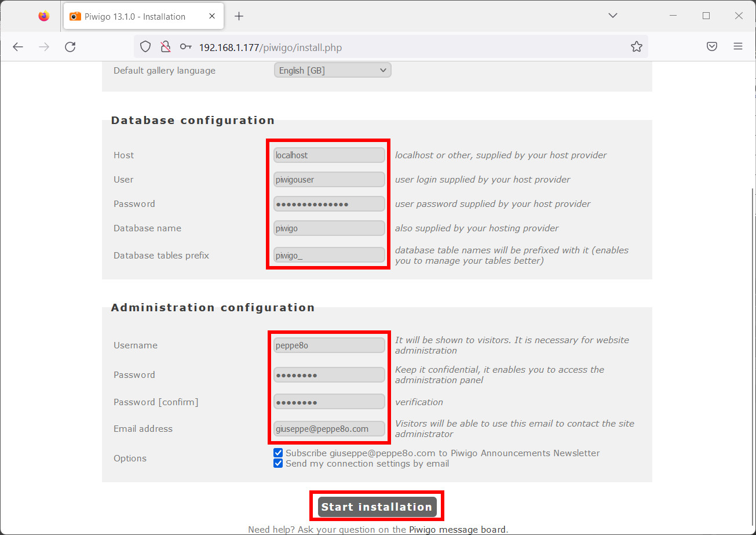
Task: Open a new tab with plus icon
Action: click(x=239, y=16)
